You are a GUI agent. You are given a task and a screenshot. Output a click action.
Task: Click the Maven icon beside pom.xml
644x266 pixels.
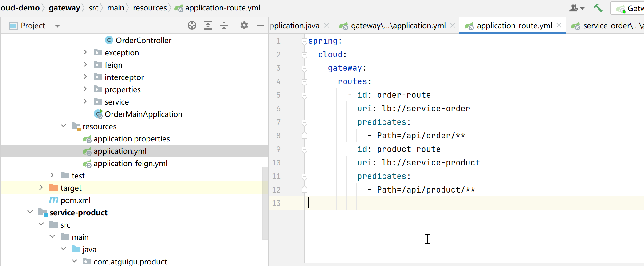coord(54,200)
